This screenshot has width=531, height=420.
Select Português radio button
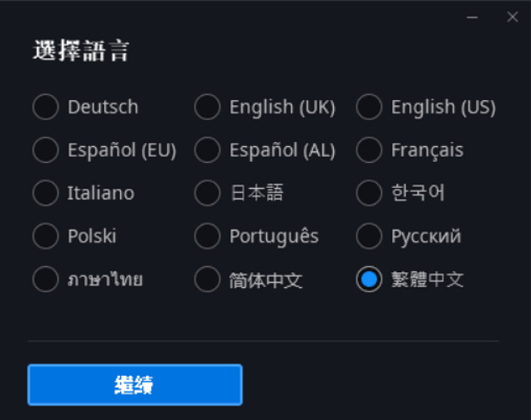pyautogui.click(x=207, y=236)
